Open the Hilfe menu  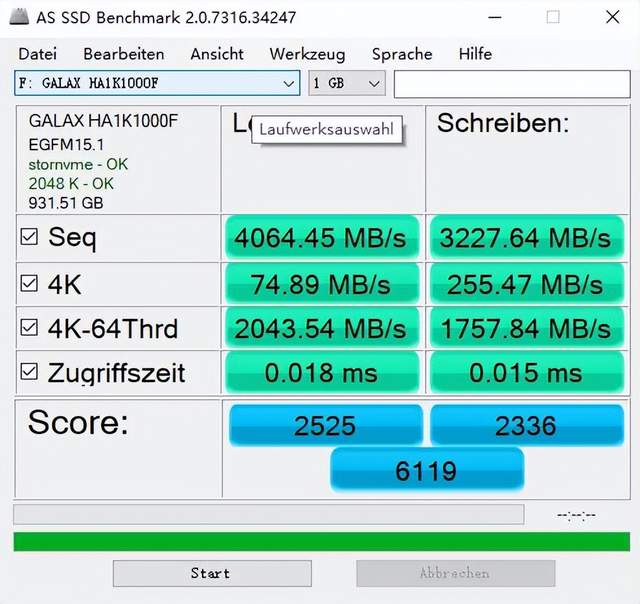pyautogui.click(x=475, y=54)
